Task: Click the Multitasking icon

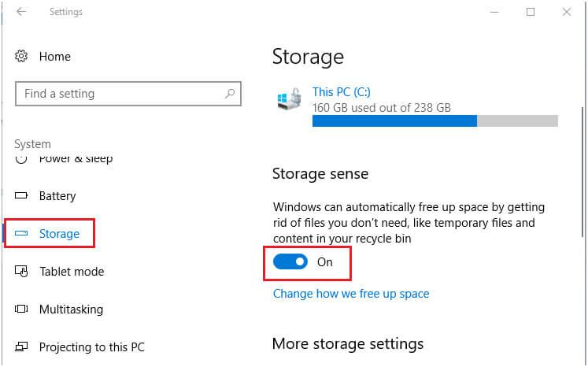Action: click(x=22, y=310)
